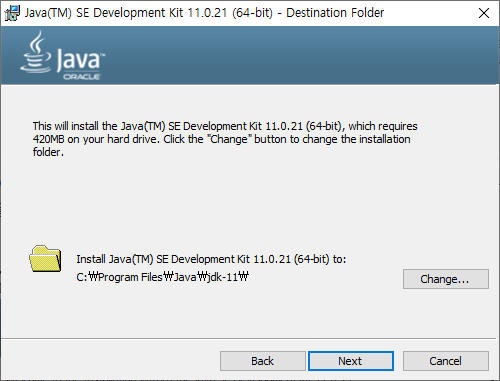Click the installer icon in title bar
The height and width of the screenshot is (381, 500).
pyautogui.click(x=12, y=13)
